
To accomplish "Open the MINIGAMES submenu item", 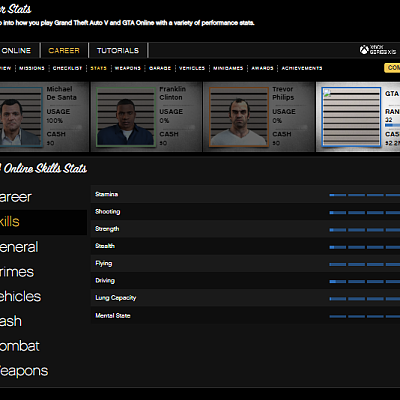I will [x=228, y=68].
